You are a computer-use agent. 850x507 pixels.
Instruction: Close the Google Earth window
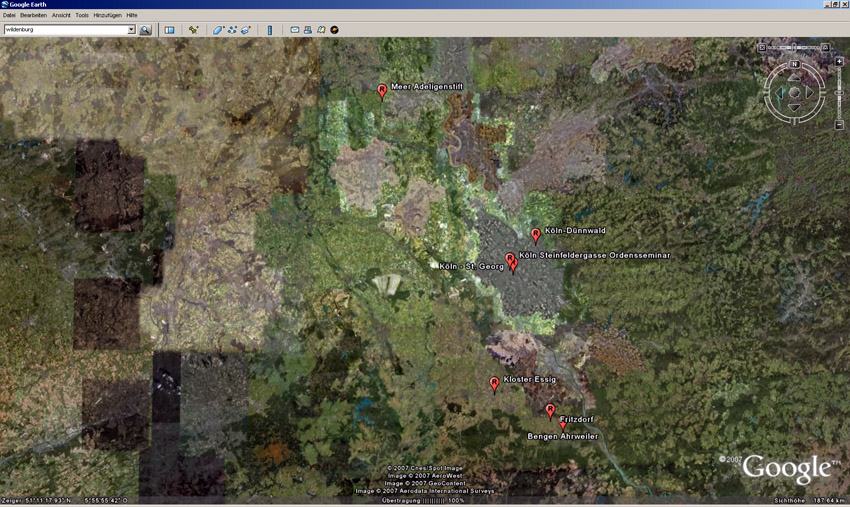pyautogui.click(x=845, y=4)
